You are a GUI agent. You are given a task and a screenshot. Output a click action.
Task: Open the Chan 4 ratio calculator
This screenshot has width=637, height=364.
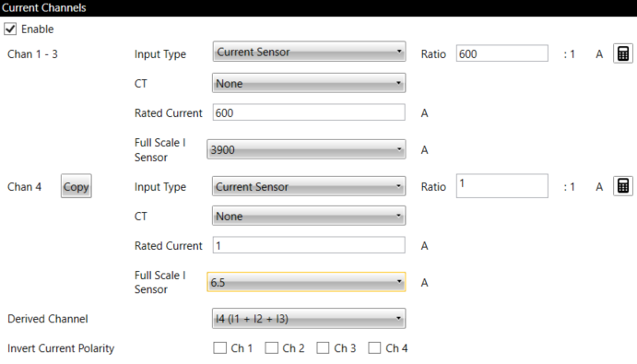pyautogui.click(x=623, y=186)
